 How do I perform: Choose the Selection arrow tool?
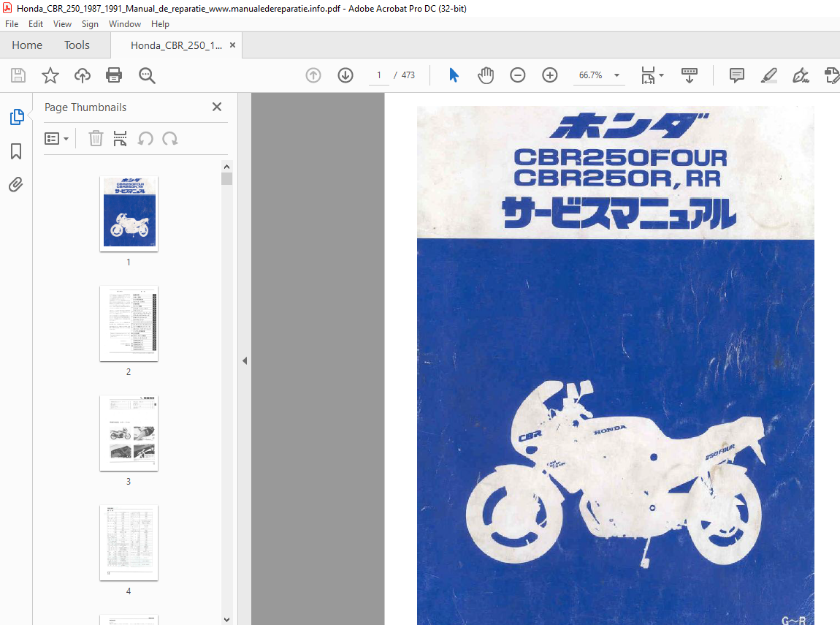(x=454, y=75)
